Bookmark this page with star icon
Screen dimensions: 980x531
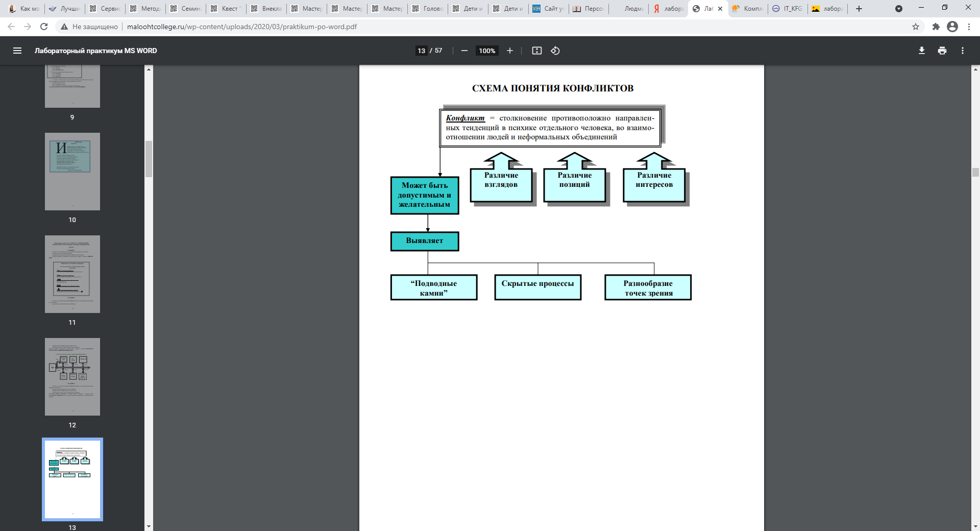pyautogui.click(x=916, y=27)
